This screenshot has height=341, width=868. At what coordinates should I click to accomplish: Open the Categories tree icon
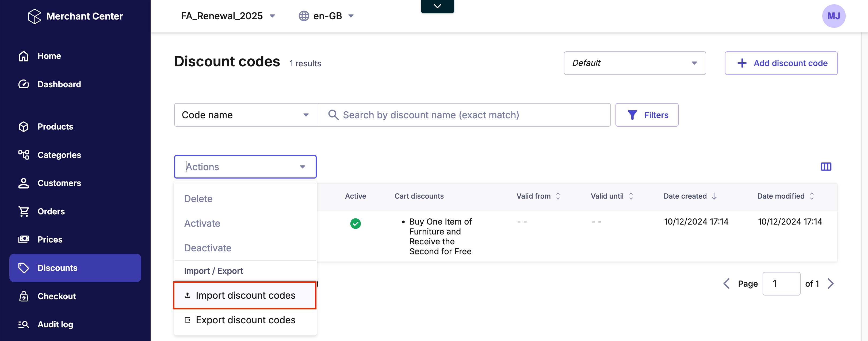24,155
